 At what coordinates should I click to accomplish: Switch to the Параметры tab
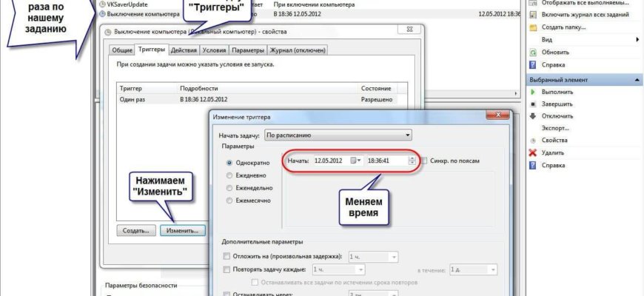pos(248,50)
